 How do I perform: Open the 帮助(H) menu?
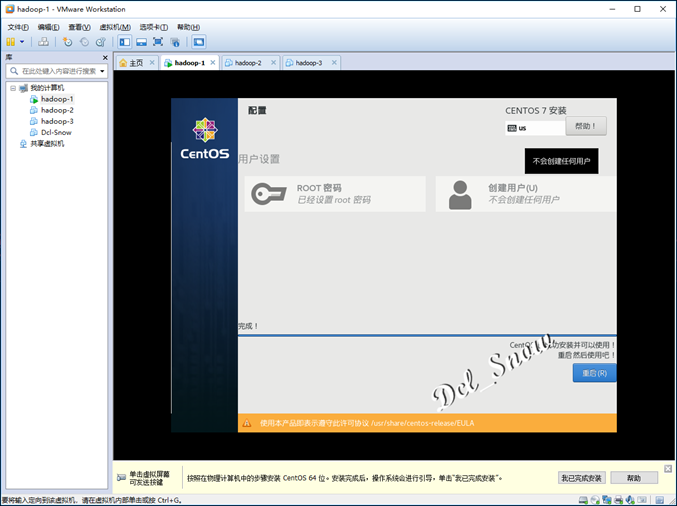coord(188,27)
